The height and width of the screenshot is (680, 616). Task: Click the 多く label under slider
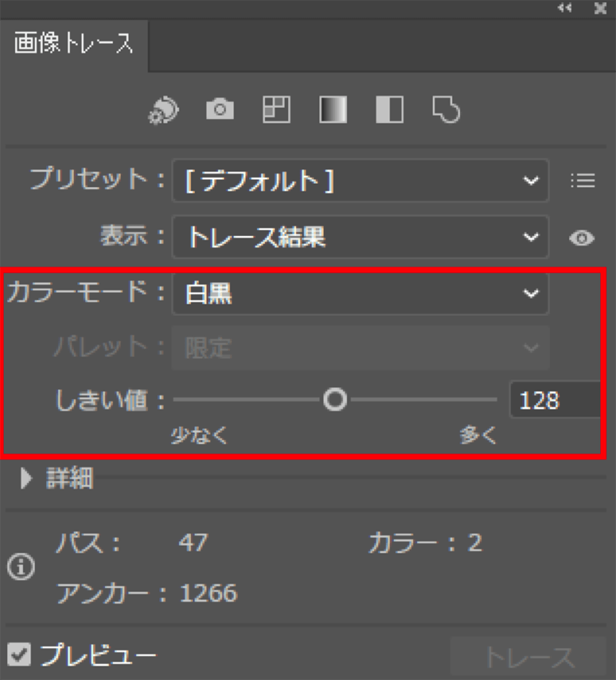click(x=478, y=435)
